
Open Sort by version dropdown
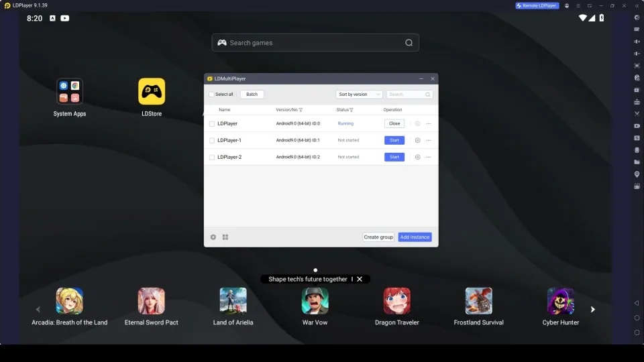(359, 95)
